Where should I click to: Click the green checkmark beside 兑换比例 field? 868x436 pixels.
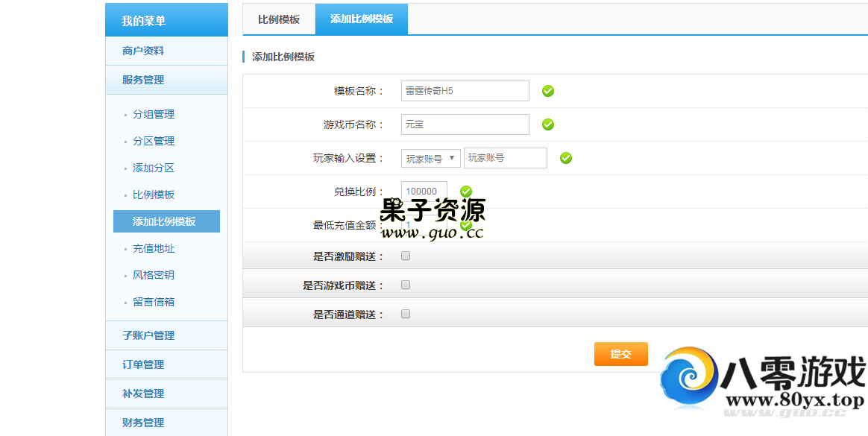pos(466,192)
